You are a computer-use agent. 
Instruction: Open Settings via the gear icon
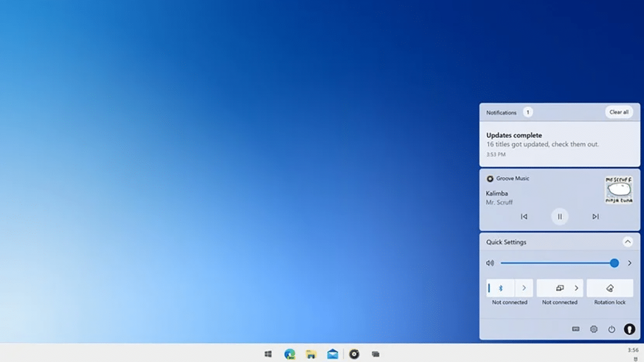click(595, 329)
